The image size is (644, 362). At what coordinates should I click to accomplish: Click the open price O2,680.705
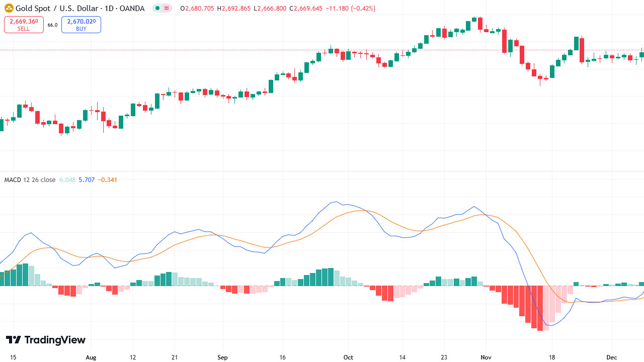pos(197,9)
